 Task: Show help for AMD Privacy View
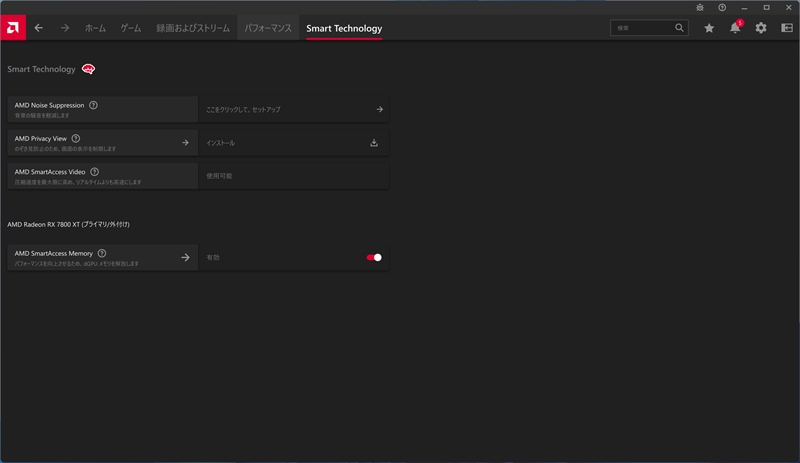(76, 138)
